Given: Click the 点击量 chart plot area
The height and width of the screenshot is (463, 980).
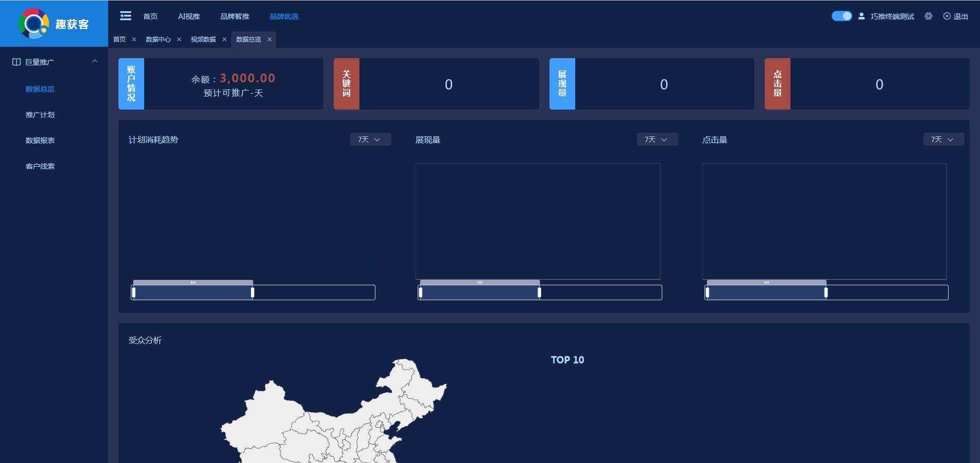Looking at the screenshot, I should click(x=824, y=221).
